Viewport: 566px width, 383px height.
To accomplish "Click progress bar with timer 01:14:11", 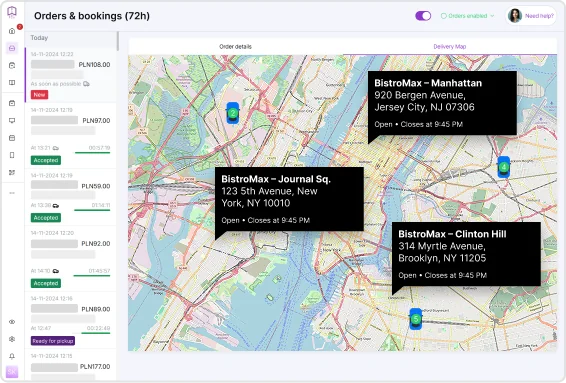I will 92,210.
